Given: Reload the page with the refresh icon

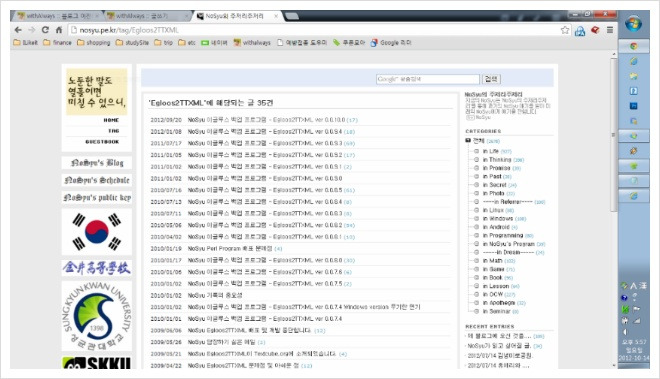Looking at the screenshot, I should (x=45, y=30).
